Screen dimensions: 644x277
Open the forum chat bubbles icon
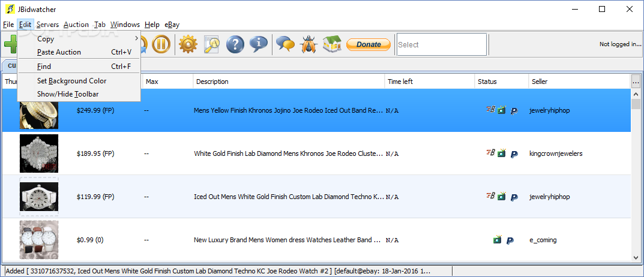286,44
